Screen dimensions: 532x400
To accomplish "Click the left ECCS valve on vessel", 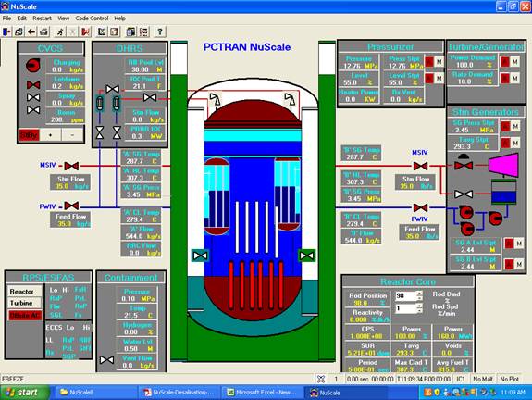I will 200,256.
